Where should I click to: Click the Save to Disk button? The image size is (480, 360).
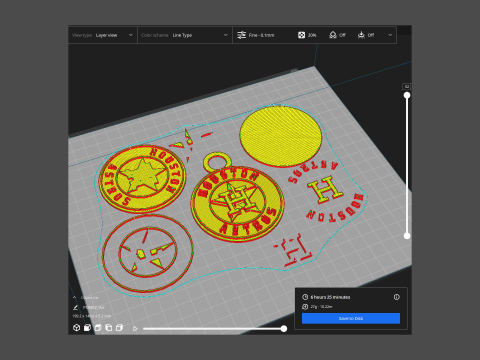pyautogui.click(x=351, y=318)
